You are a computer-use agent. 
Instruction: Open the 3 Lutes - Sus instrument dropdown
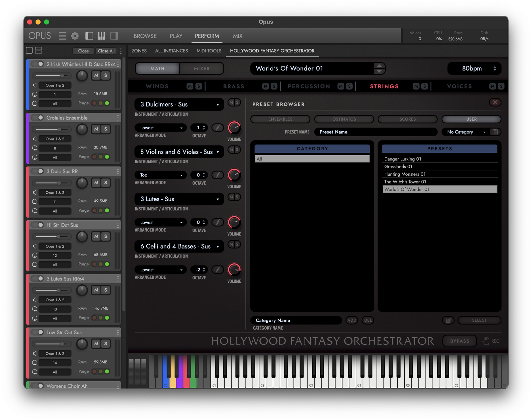pyautogui.click(x=217, y=199)
